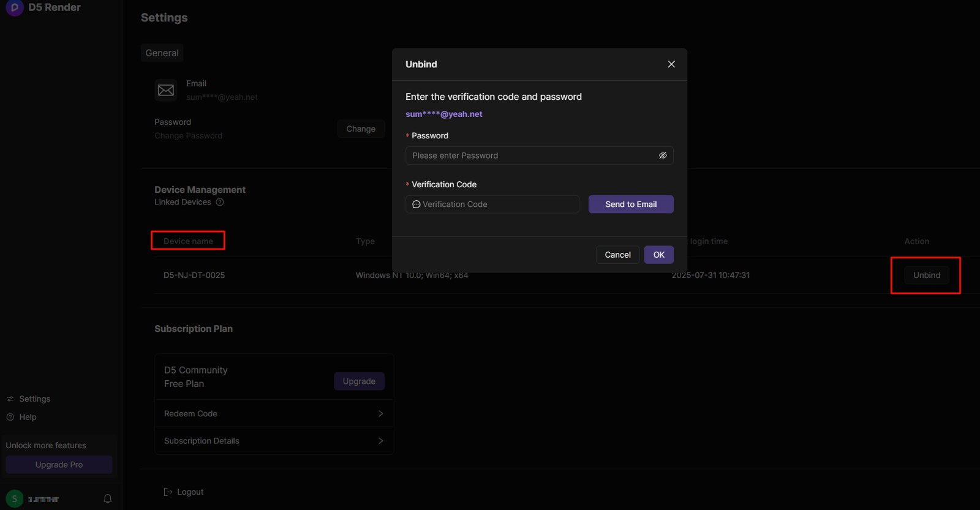980x510 pixels.
Task: Click the green user avatar S
Action: (15, 499)
